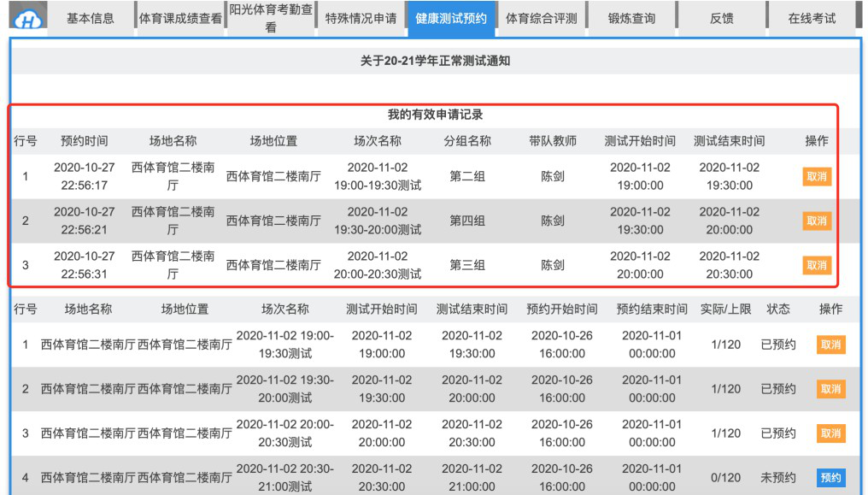This screenshot has width=868, height=495.
Task: Select the 健康测试预约 tab
Action: 451,19
